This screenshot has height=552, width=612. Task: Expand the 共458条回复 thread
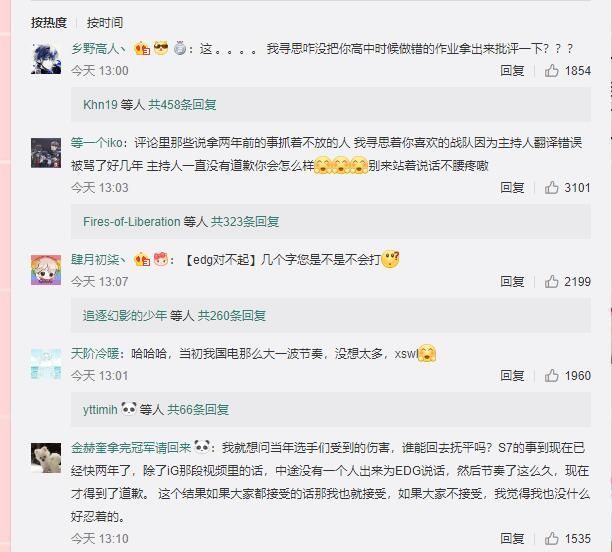182,105
